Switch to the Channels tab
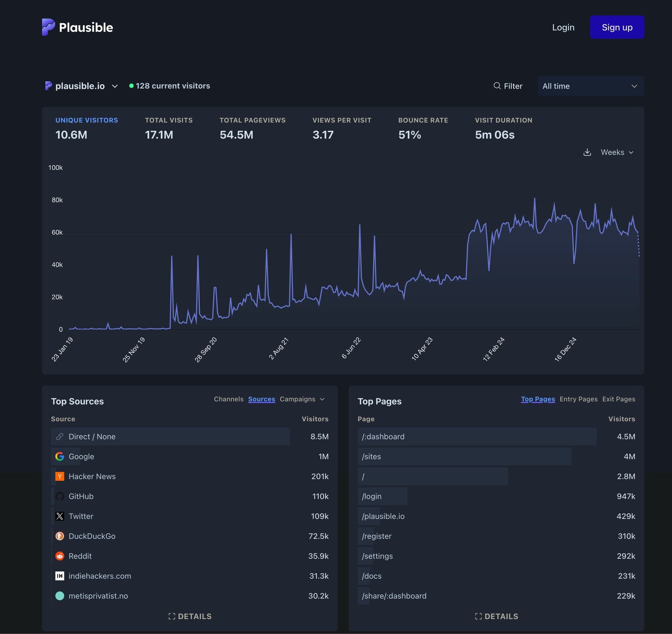This screenshot has width=672, height=634. click(229, 399)
